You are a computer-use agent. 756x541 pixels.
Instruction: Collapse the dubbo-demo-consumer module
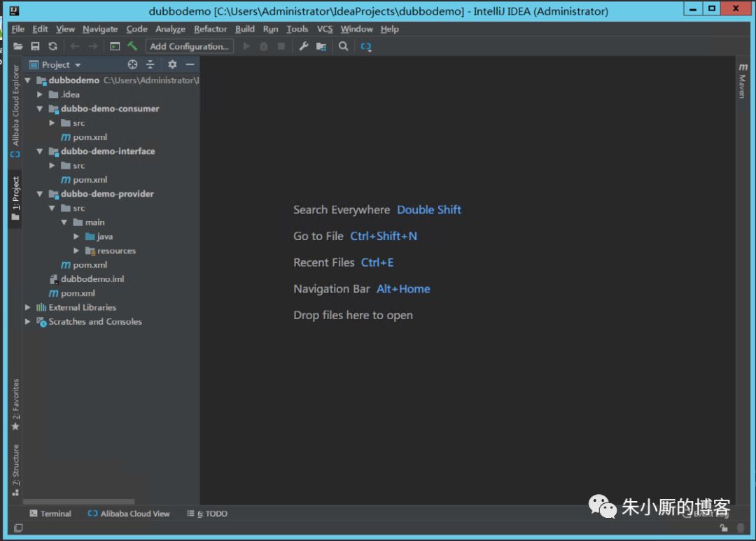click(40, 108)
